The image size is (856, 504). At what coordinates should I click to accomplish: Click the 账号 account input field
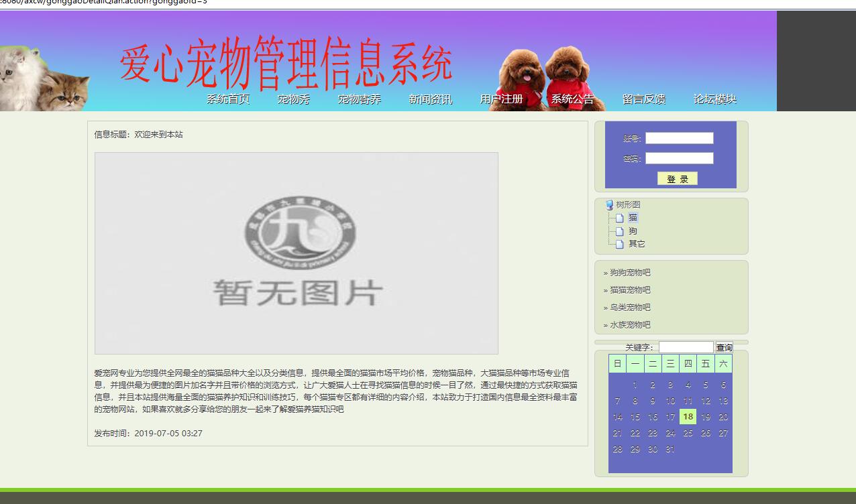[679, 137]
